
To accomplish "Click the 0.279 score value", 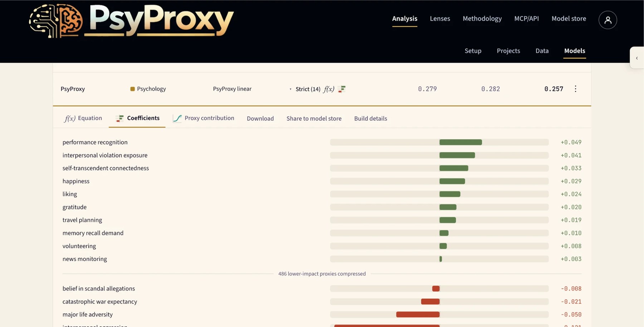I will [427, 89].
